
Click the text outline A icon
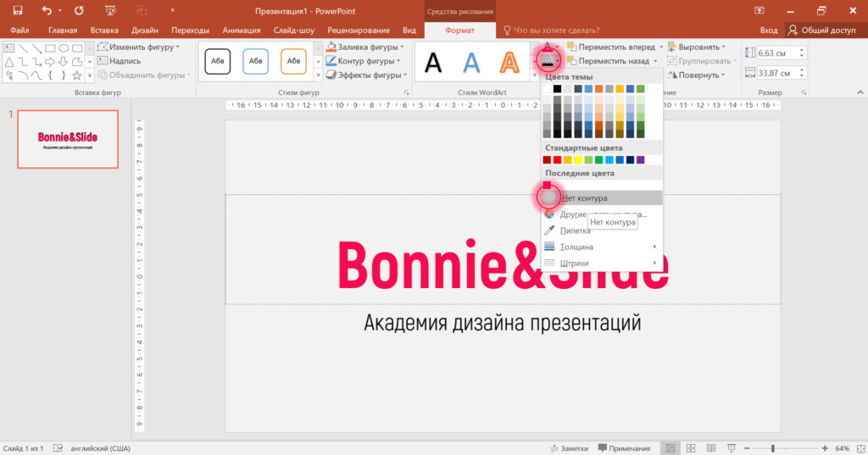click(548, 60)
